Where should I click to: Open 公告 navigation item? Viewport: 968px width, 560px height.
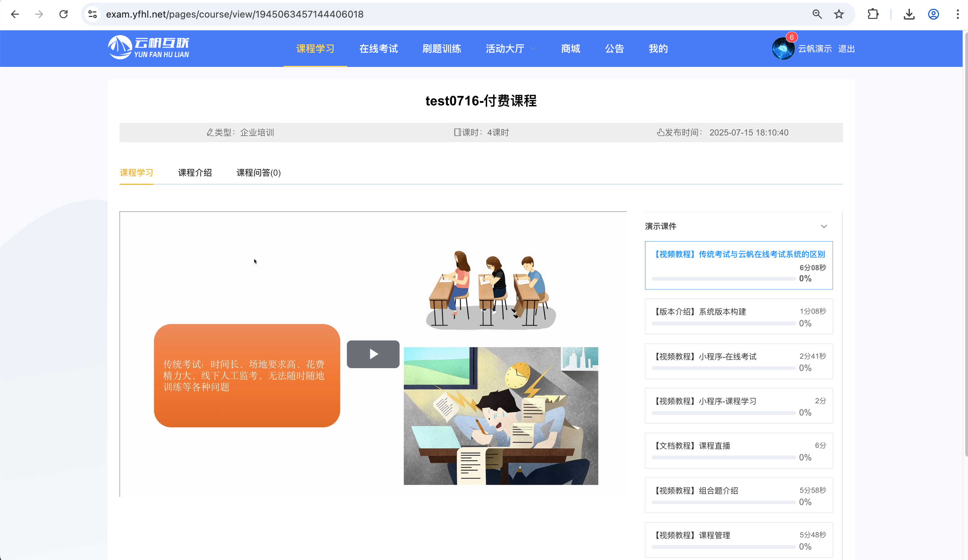pyautogui.click(x=614, y=49)
